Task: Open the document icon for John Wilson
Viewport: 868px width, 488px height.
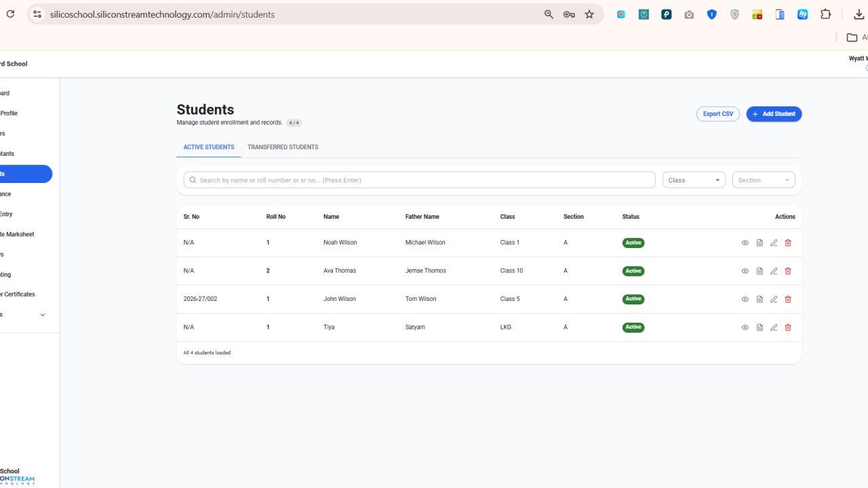Action: click(759, 299)
